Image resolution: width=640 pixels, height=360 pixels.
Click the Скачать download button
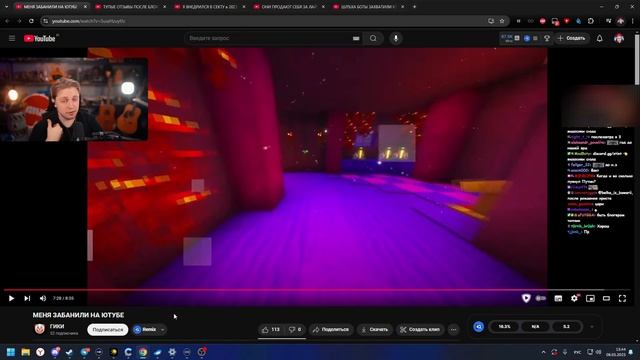[x=374, y=329]
